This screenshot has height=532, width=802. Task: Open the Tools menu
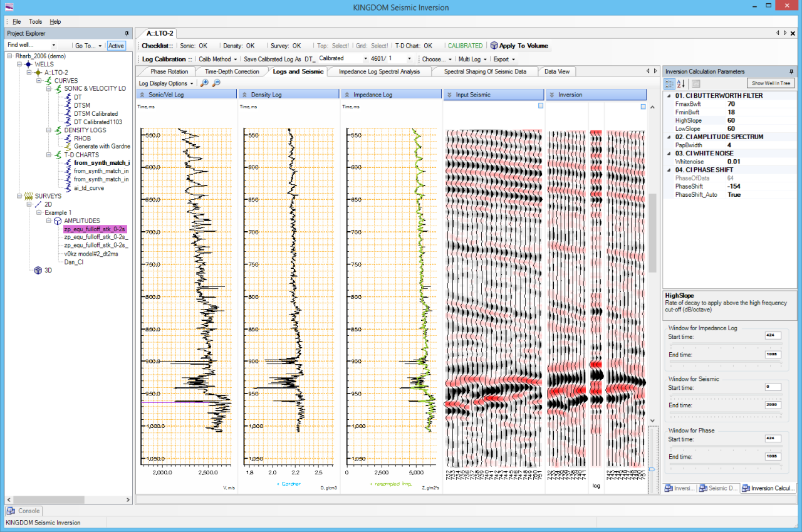pos(35,21)
